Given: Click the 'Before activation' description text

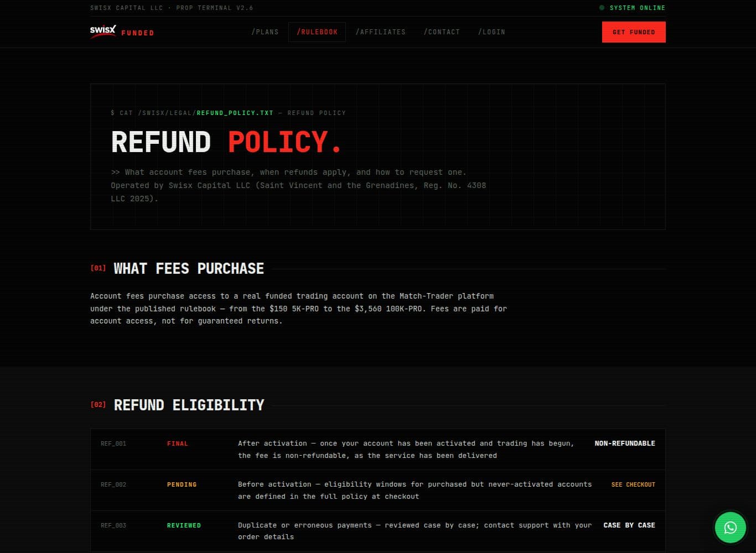Looking at the screenshot, I should click(415, 491).
